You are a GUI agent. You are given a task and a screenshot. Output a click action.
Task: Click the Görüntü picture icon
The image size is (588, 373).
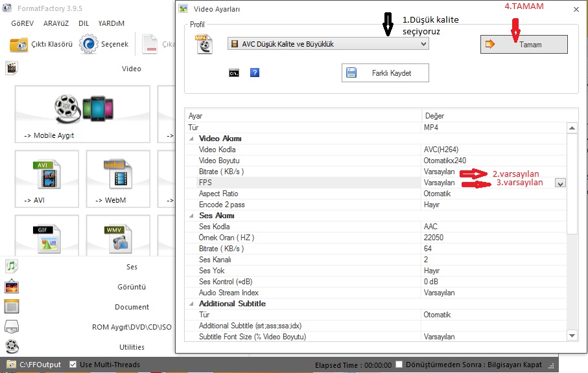click(x=12, y=286)
